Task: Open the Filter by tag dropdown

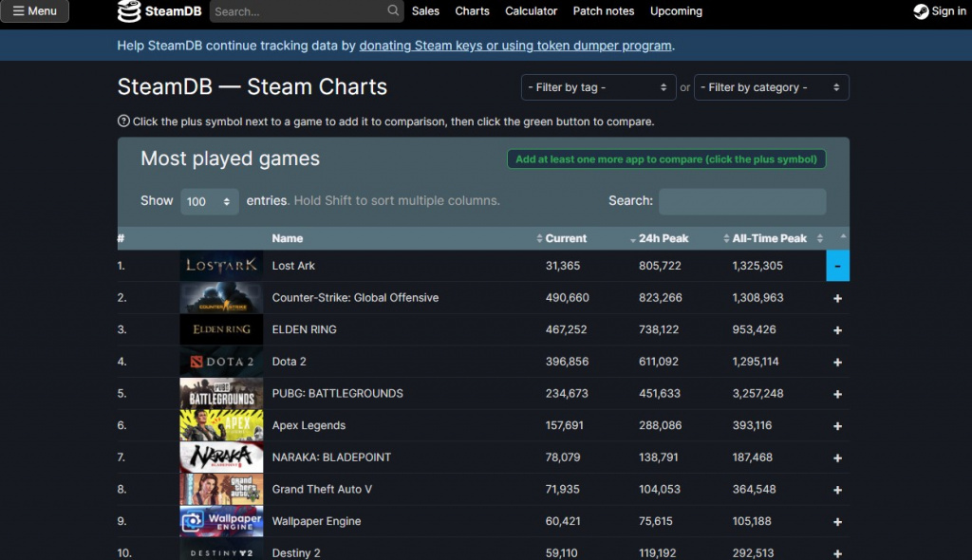Action: [x=598, y=87]
